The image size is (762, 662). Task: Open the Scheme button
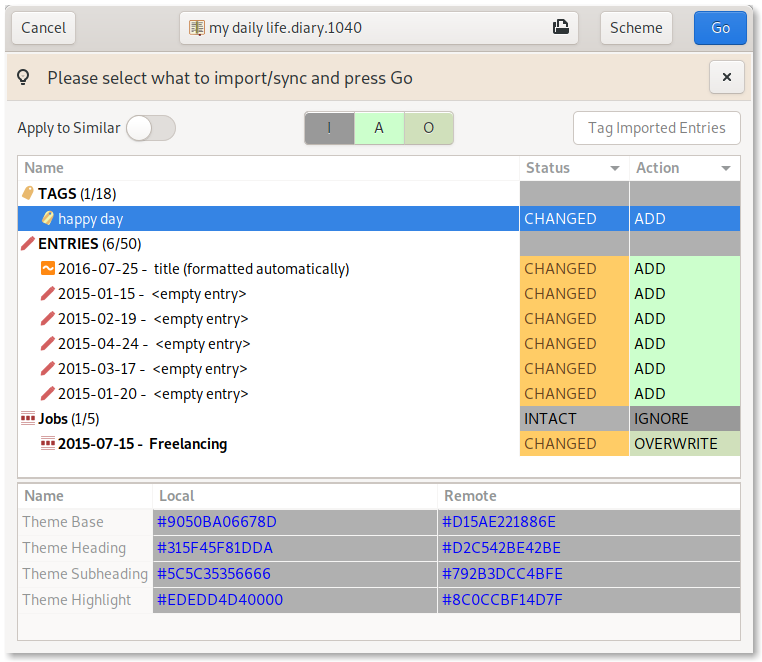tap(636, 28)
